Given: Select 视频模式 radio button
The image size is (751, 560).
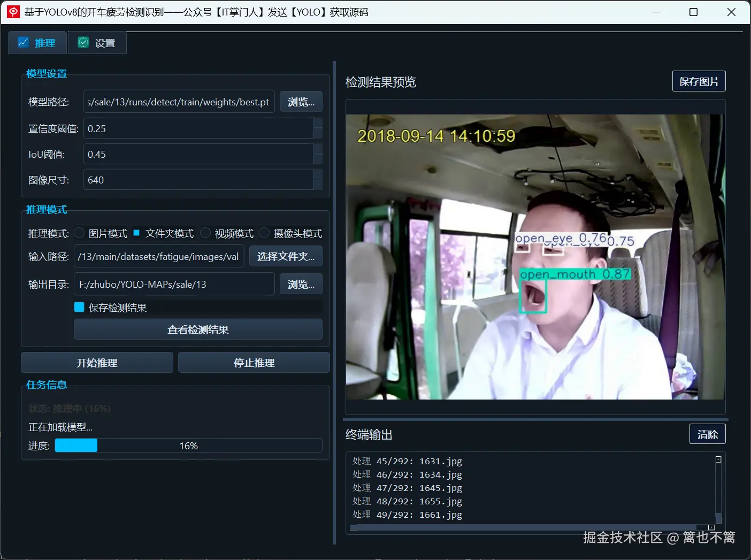Looking at the screenshot, I should [205, 233].
